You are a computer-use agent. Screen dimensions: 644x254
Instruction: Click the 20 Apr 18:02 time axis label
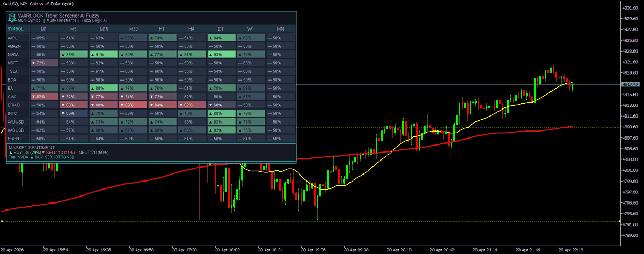pyautogui.click(x=226, y=250)
